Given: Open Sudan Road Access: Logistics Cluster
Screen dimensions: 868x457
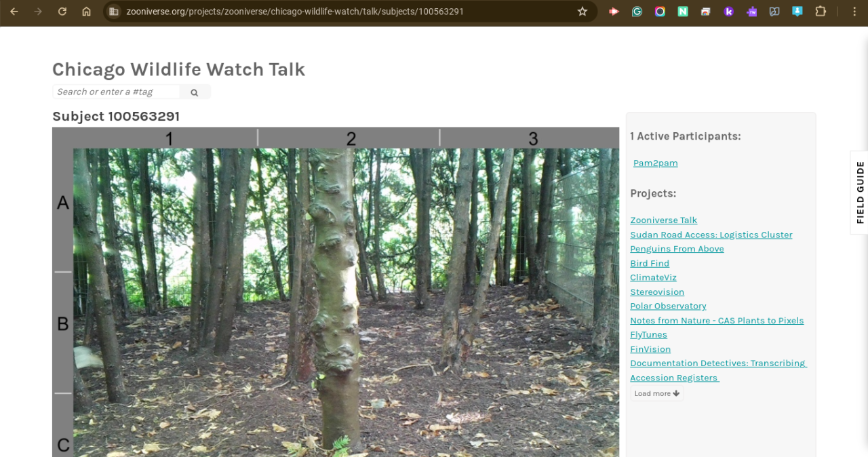Looking at the screenshot, I should [711, 235].
